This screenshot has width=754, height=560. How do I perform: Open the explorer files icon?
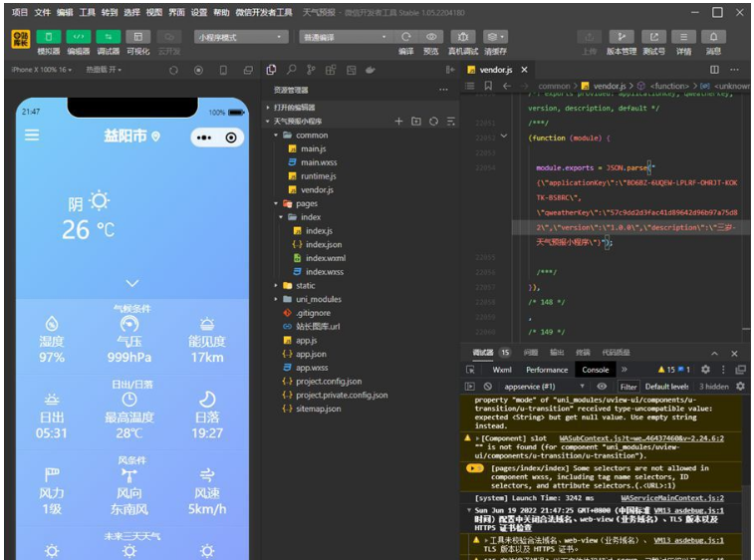pos(271,70)
